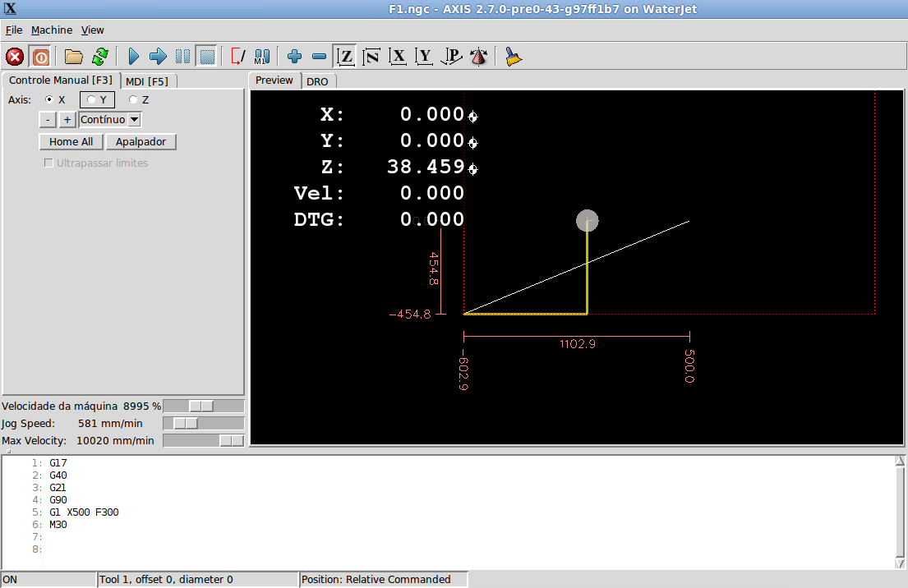Toggle drag rotate mode cone icon

pyautogui.click(x=479, y=57)
